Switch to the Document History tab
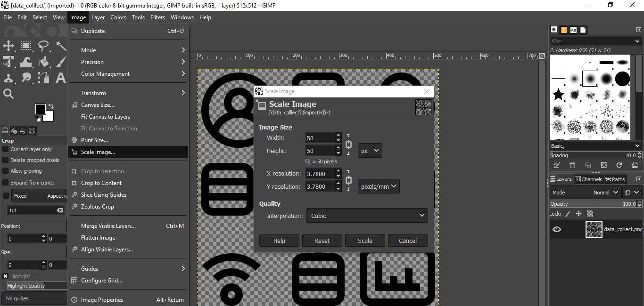 click(583, 30)
